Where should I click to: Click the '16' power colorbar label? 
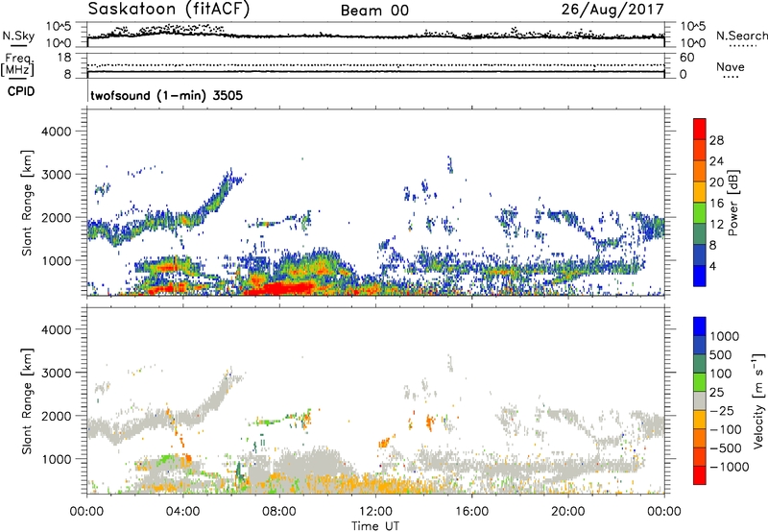[716, 204]
